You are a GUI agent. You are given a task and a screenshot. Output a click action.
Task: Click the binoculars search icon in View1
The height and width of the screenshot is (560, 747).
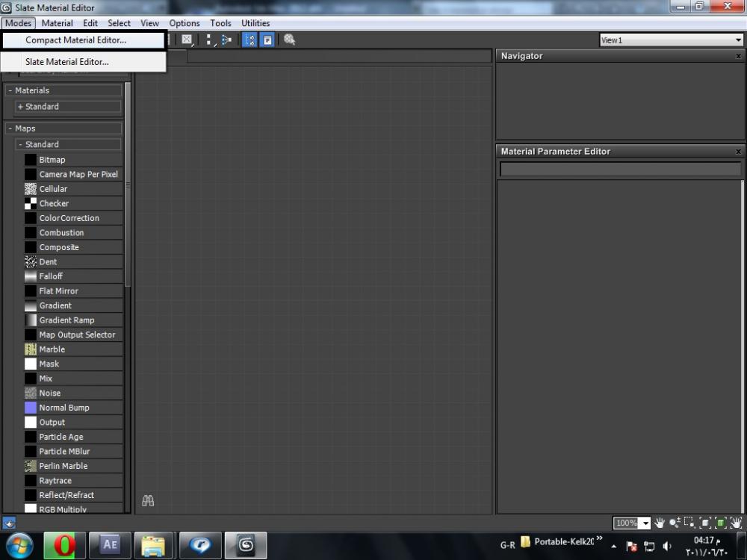click(148, 500)
